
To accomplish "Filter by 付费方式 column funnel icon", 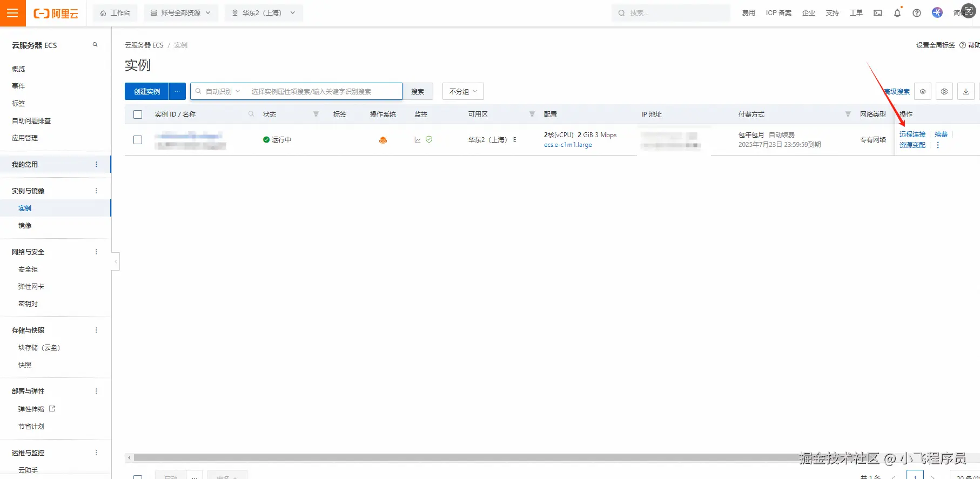I will click(x=848, y=114).
